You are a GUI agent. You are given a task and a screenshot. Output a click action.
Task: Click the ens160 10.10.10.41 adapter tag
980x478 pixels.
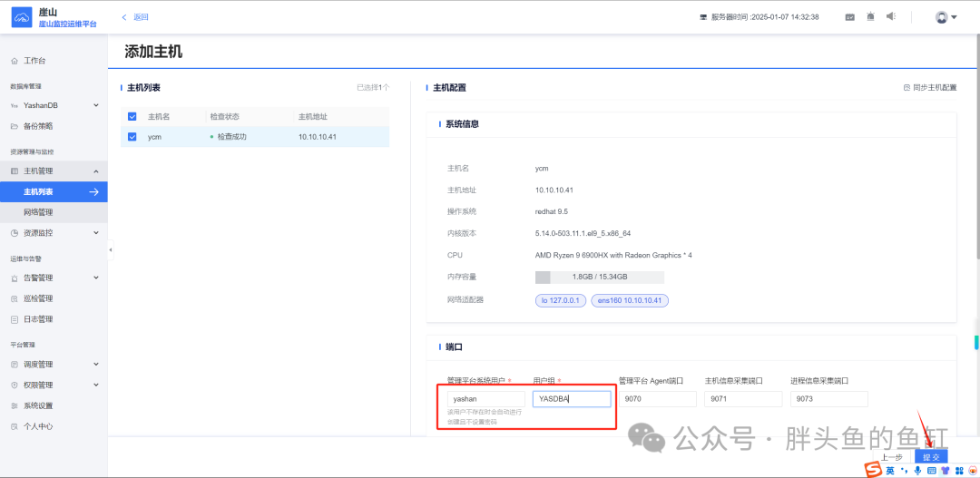630,300
